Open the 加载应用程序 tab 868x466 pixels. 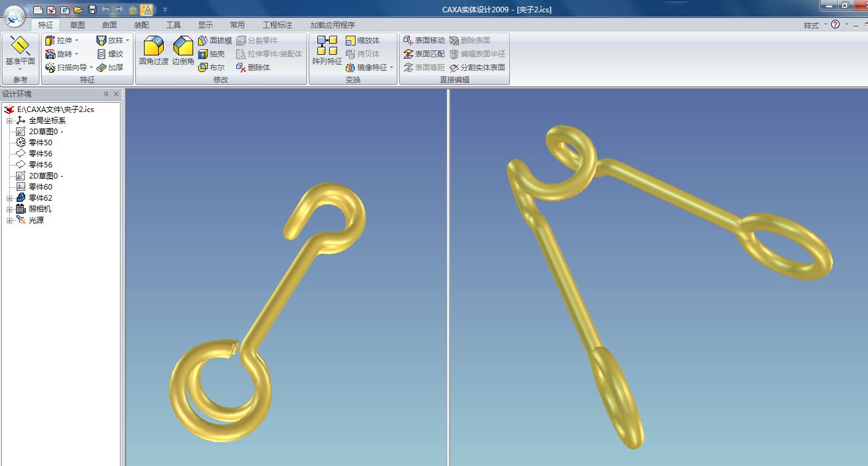(333, 25)
